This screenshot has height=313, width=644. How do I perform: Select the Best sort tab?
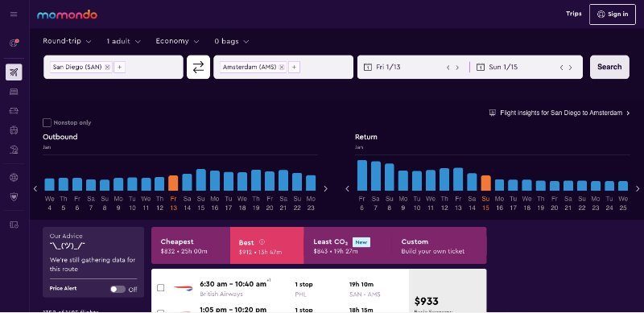pos(267,245)
